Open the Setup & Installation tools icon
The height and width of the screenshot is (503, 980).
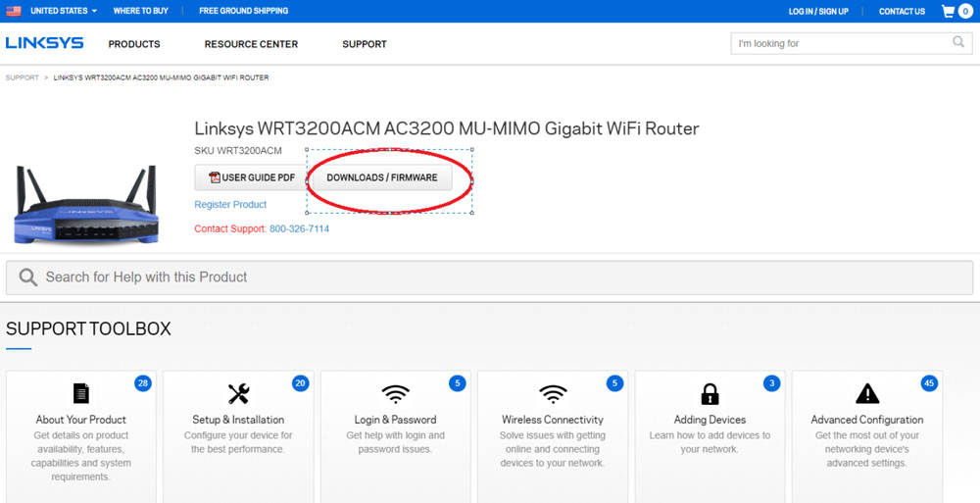pyautogui.click(x=238, y=393)
